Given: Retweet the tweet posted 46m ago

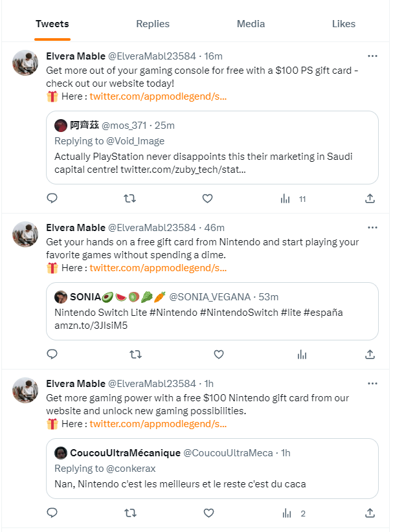Looking at the screenshot, I should [135, 354].
